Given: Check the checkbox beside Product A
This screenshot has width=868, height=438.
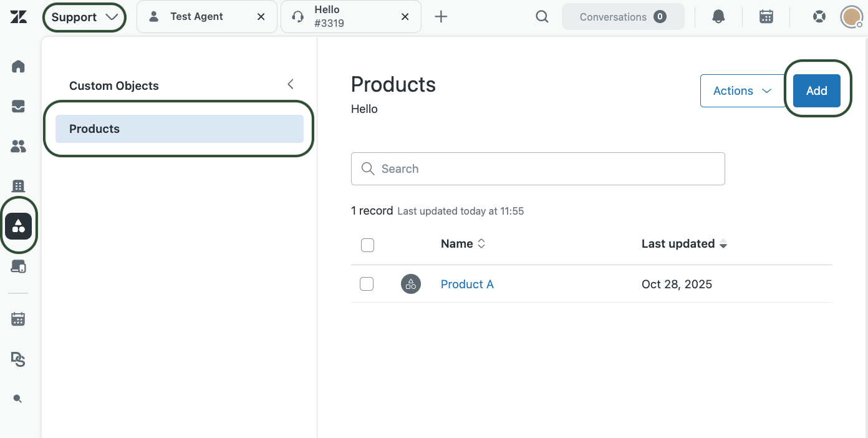Looking at the screenshot, I should point(367,283).
